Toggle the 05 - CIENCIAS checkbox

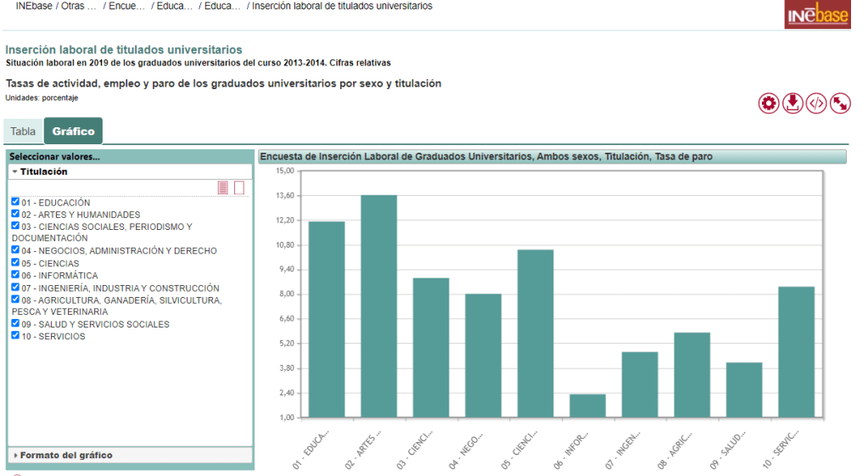coord(16,263)
